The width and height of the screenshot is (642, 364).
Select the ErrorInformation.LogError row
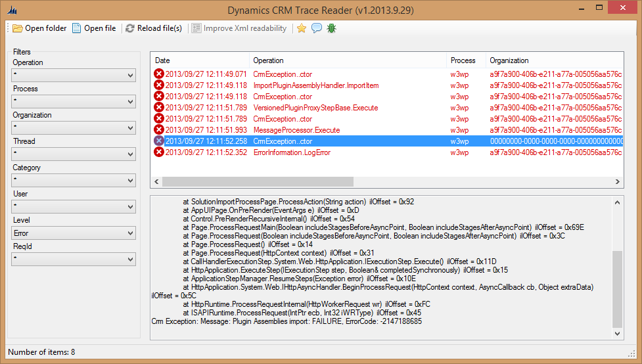click(387, 152)
